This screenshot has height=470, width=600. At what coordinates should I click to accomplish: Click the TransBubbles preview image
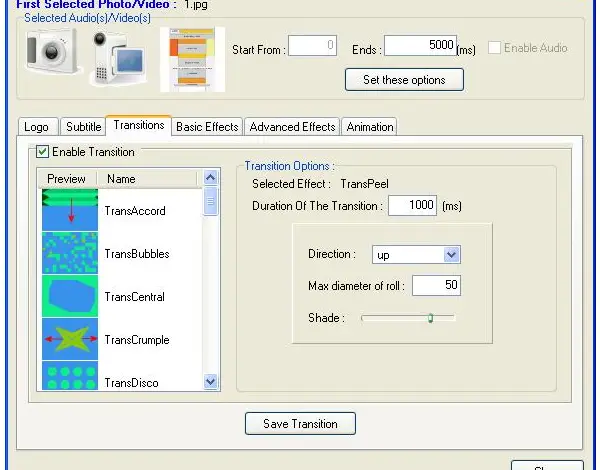pyautogui.click(x=70, y=253)
